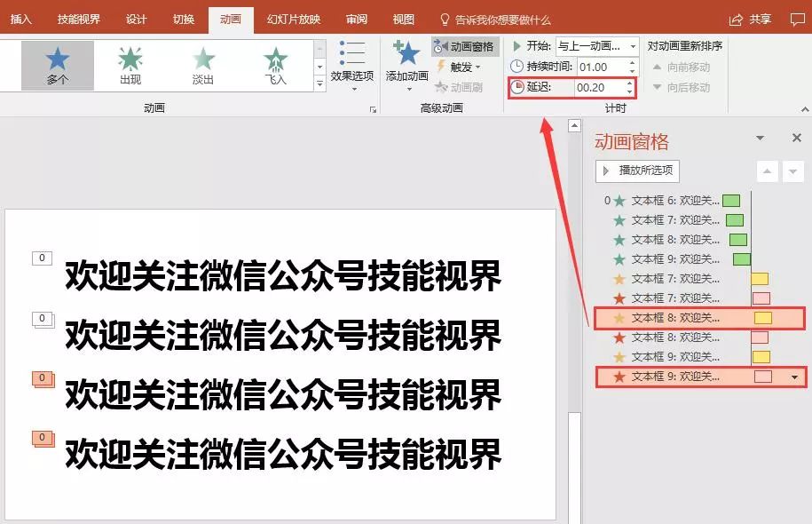Image resolution: width=812 pixels, height=524 pixels.
Task: Close the 动画窗格 animation pane
Action: pyautogui.click(x=796, y=139)
